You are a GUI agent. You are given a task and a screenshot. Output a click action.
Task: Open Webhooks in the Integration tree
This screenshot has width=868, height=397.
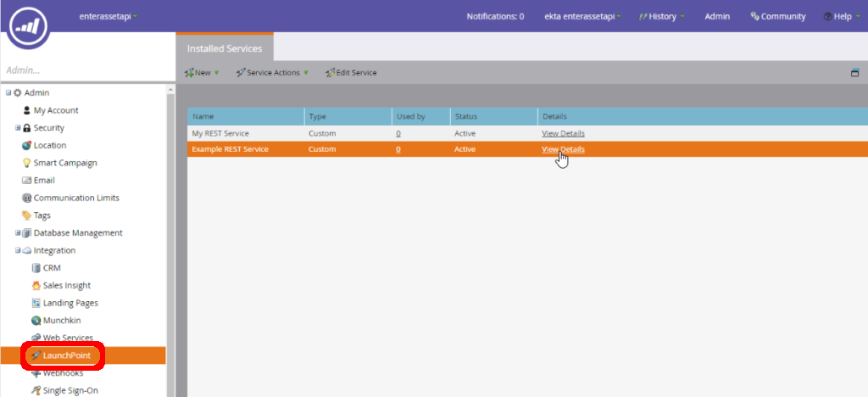click(63, 373)
